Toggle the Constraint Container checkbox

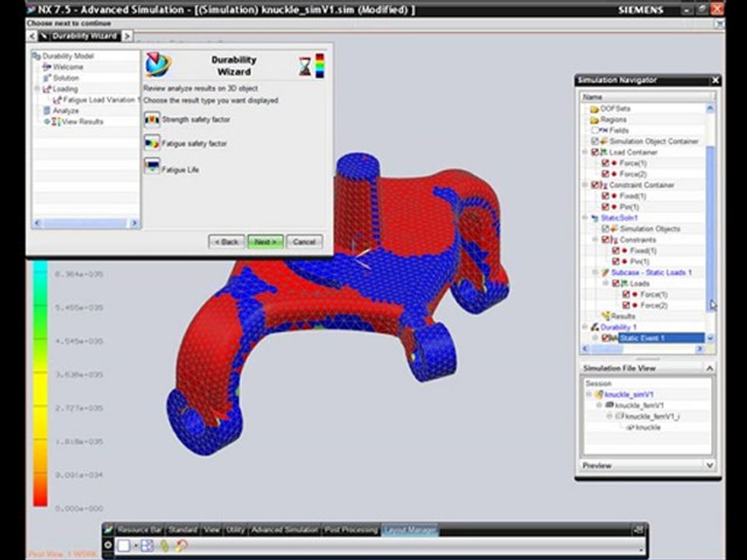[594, 185]
